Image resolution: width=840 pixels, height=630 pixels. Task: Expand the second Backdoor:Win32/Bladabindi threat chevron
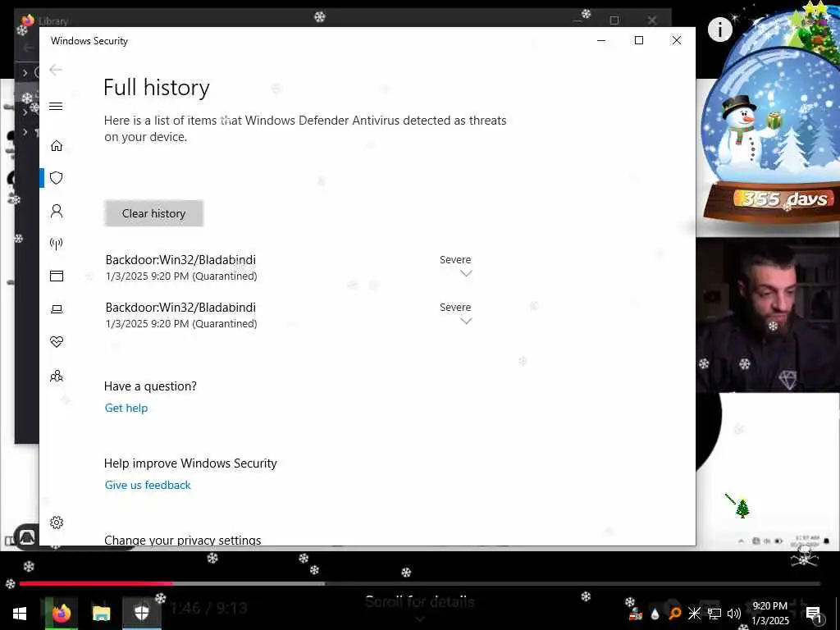click(466, 322)
